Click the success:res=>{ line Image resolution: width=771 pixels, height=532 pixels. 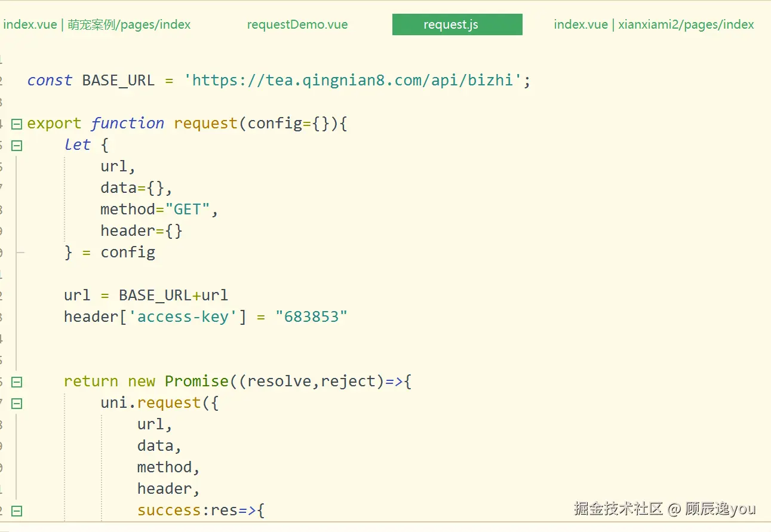[x=201, y=510]
